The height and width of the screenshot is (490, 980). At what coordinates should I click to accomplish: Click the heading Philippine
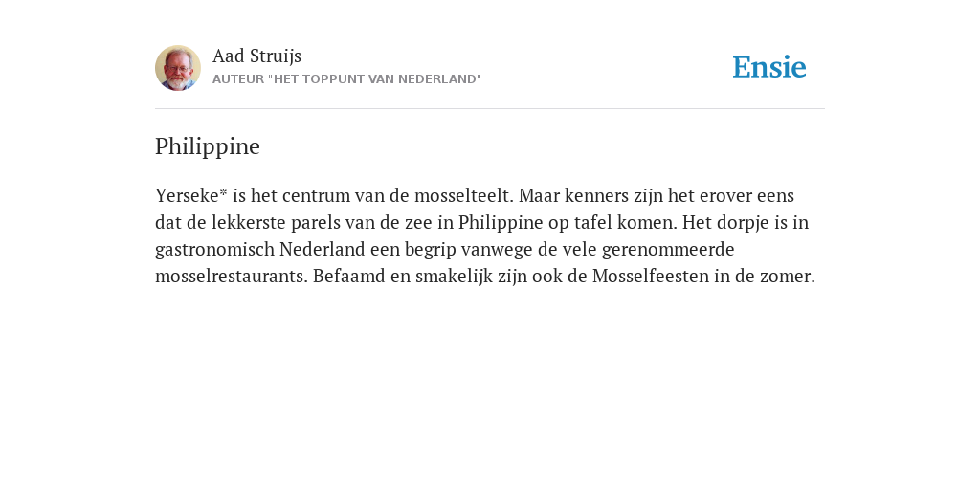[x=208, y=146]
